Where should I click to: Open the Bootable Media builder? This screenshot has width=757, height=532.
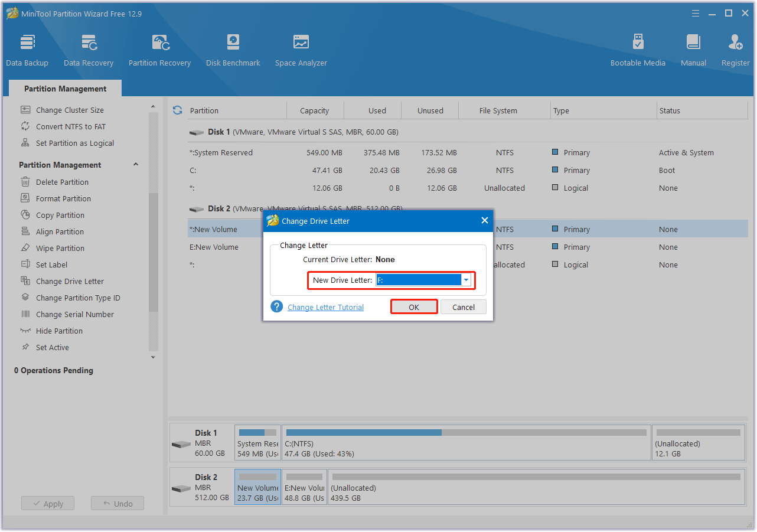pos(638,50)
